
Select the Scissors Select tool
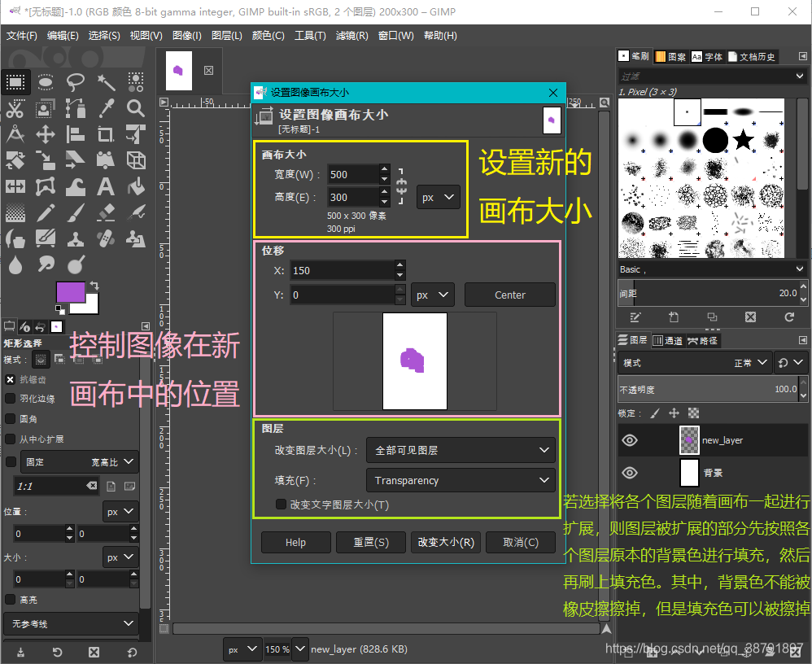pyautogui.click(x=15, y=108)
